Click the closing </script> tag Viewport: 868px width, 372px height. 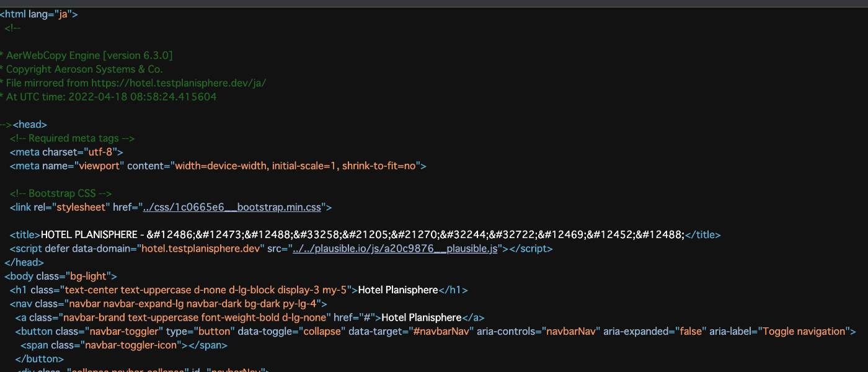[530, 249]
